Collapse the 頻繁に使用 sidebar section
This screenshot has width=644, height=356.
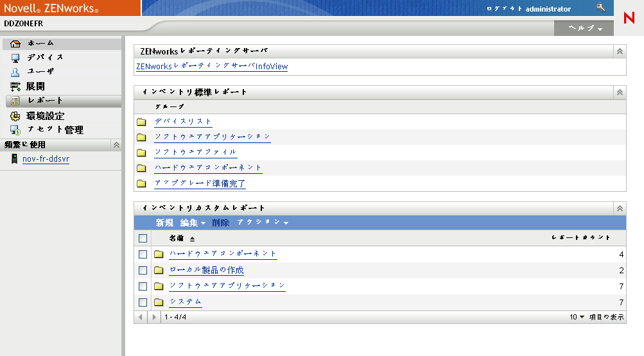point(116,145)
